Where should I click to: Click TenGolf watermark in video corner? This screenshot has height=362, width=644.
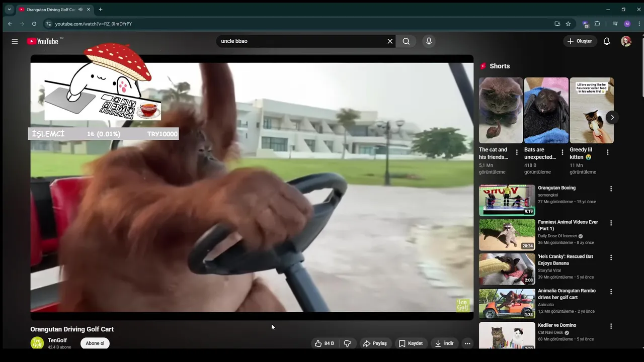[x=462, y=305]
